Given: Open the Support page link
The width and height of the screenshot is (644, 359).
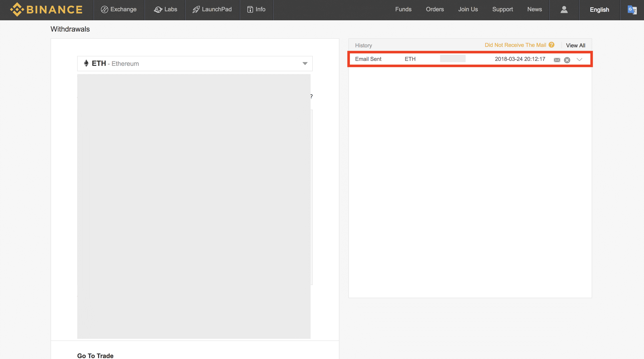Looking at the screenshot, I should 503,9.
